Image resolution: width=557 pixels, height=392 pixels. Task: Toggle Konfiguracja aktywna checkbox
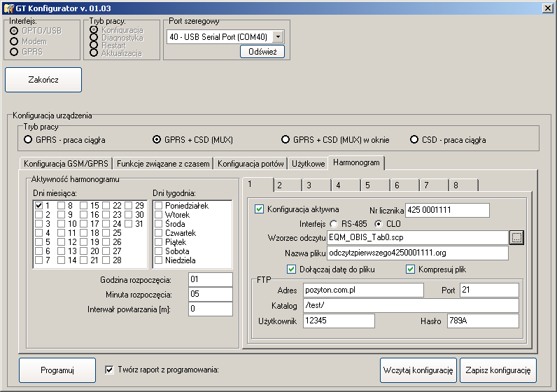pyautogui.click(x=260, y=209)
